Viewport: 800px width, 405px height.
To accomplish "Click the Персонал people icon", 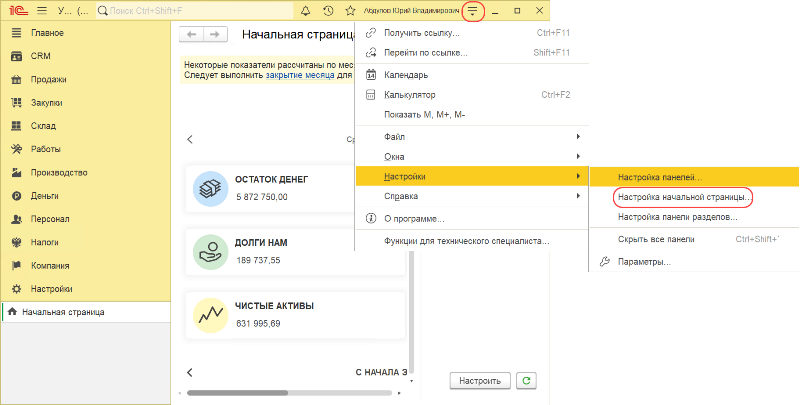I will coord(16,219).
